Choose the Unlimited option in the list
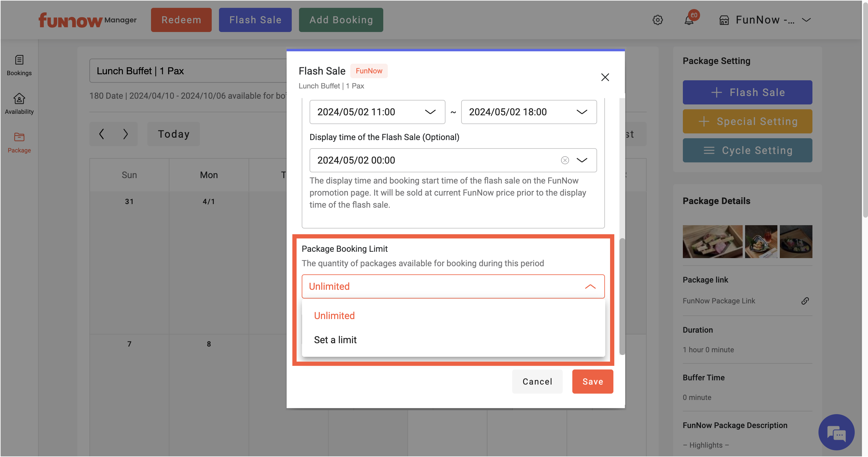Screen dimensions: 868x457 [x=334, y=315]
